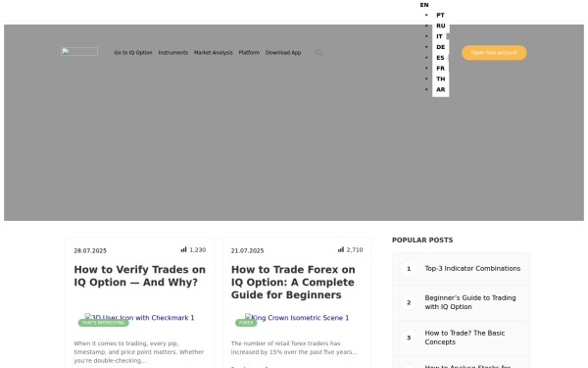Click Open free account button
This screenshot has width=588, height=368.
tap(494, 53)
